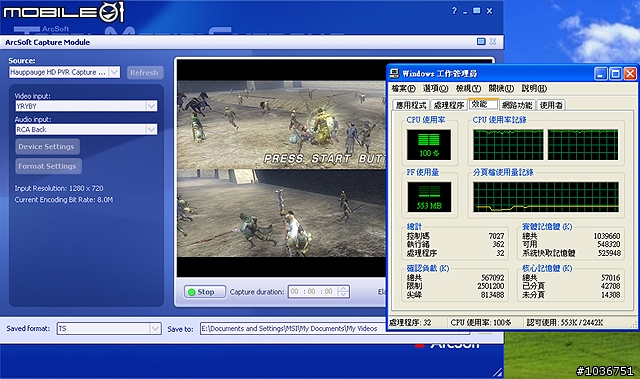Click the Task Manager title bar icon
This screenshot has width=640, height=379.
[x=394, y=73]
